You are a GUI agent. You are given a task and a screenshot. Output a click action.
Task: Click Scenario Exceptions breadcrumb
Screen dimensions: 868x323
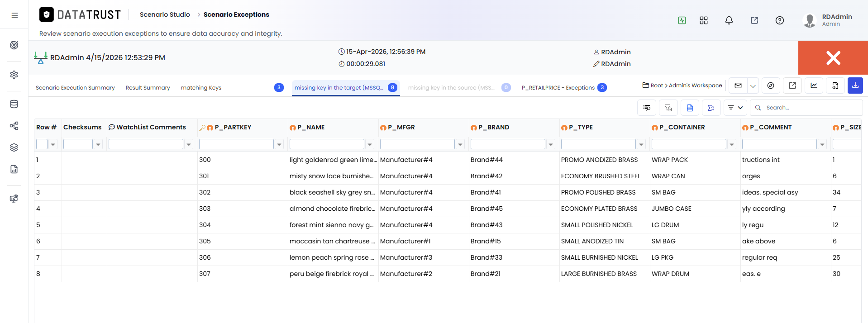coord(236,14)
